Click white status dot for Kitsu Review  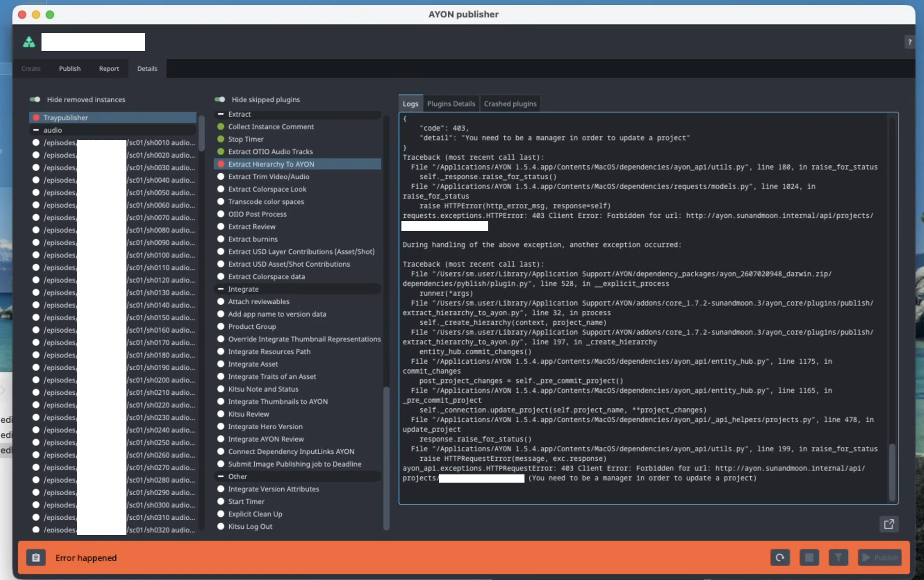pos(221,414)
